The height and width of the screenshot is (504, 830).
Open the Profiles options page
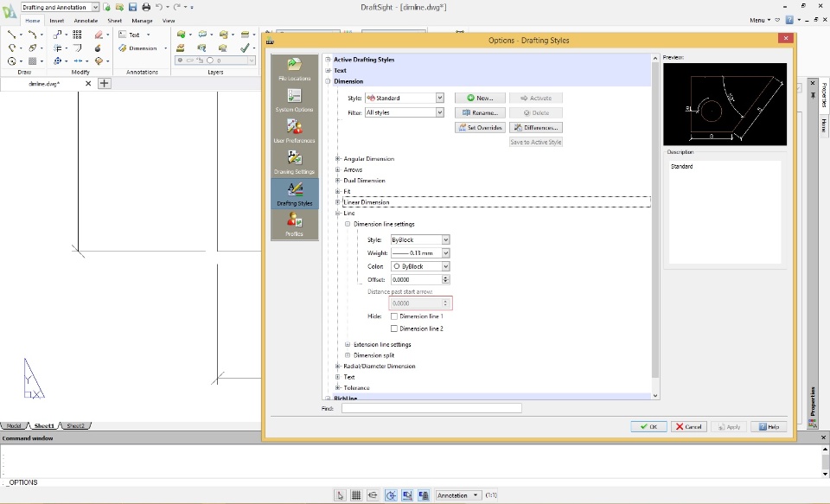coord(294,223)
